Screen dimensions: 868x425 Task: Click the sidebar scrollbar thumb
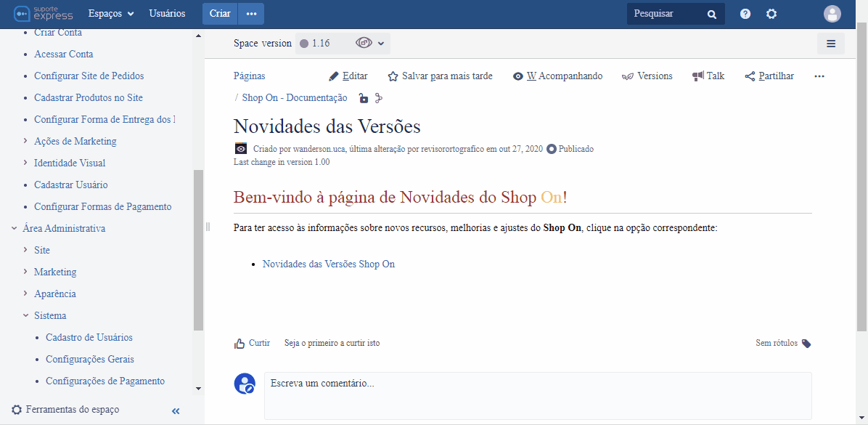tap(199, 250)
